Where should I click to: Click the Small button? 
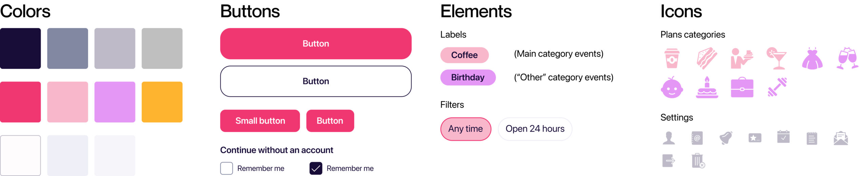click(x=260, y=121)
